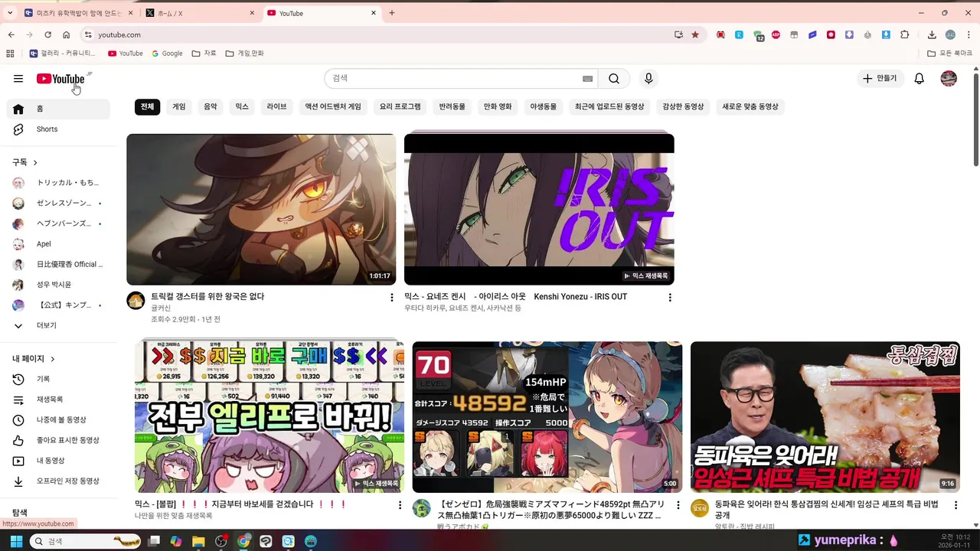Open the 자료 bookmark folder
This screenshot has height=551, width=980.
click(204, 54)
